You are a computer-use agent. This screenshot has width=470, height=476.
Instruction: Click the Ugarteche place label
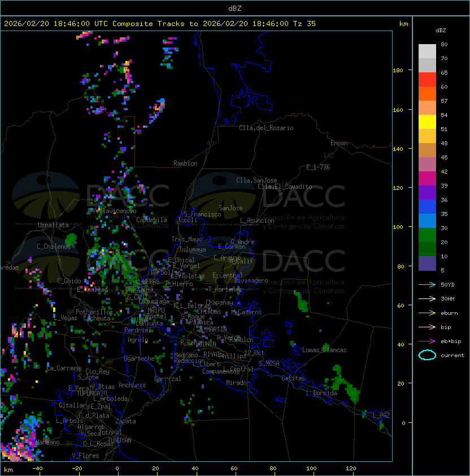point(140,358)
